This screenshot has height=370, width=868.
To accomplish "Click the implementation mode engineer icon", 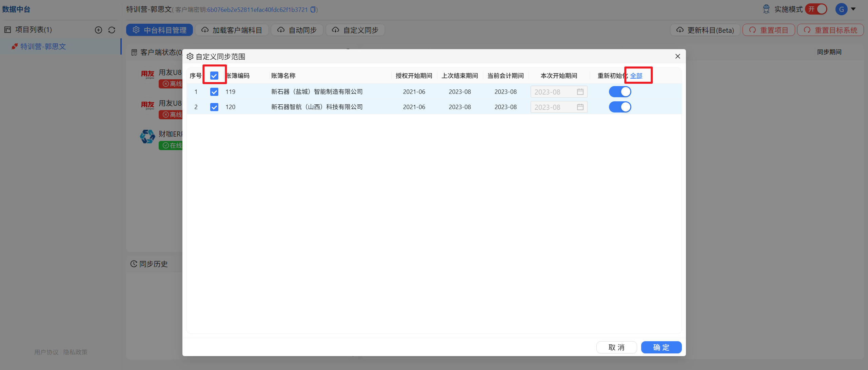I will [766, 9].
